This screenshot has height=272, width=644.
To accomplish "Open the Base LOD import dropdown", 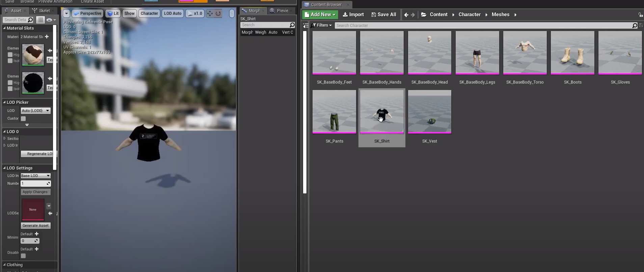I will coord(35,176).
